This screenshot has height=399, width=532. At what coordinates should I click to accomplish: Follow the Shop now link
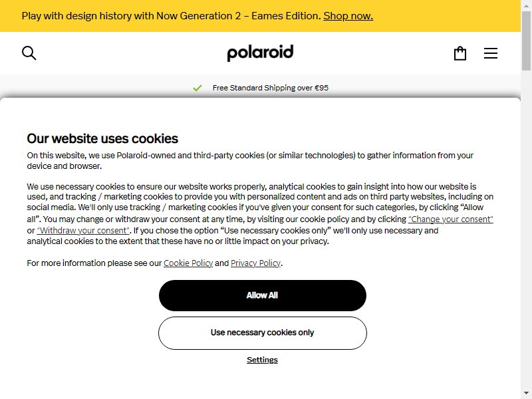(x=348, y=16)
